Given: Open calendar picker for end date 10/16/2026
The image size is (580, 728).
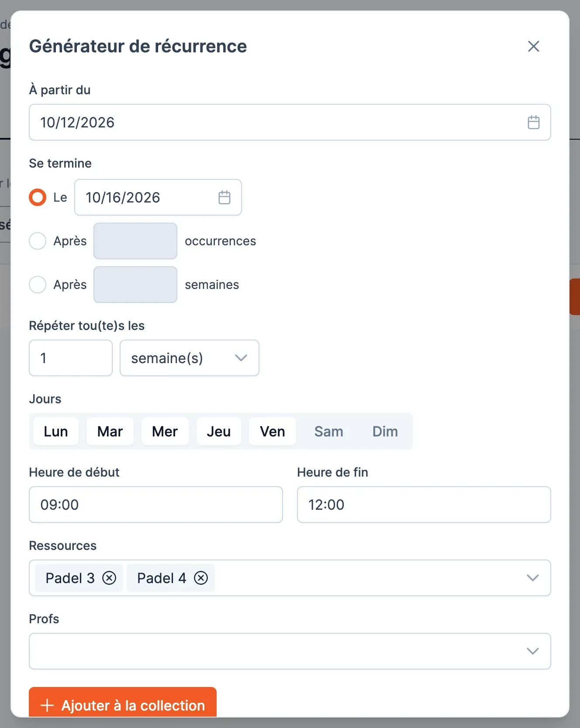Looking at the screenshot, I should 224,197.
